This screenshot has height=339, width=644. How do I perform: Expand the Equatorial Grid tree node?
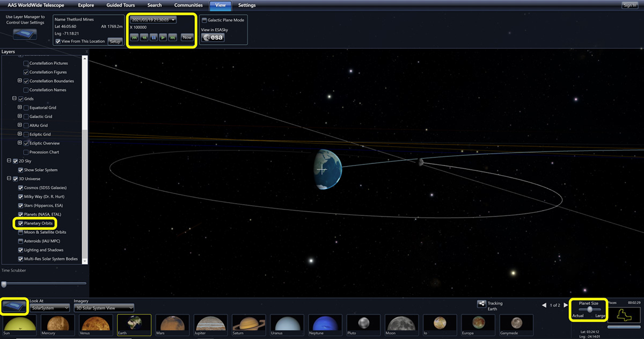pyautogui.click(x=20, y=107)
